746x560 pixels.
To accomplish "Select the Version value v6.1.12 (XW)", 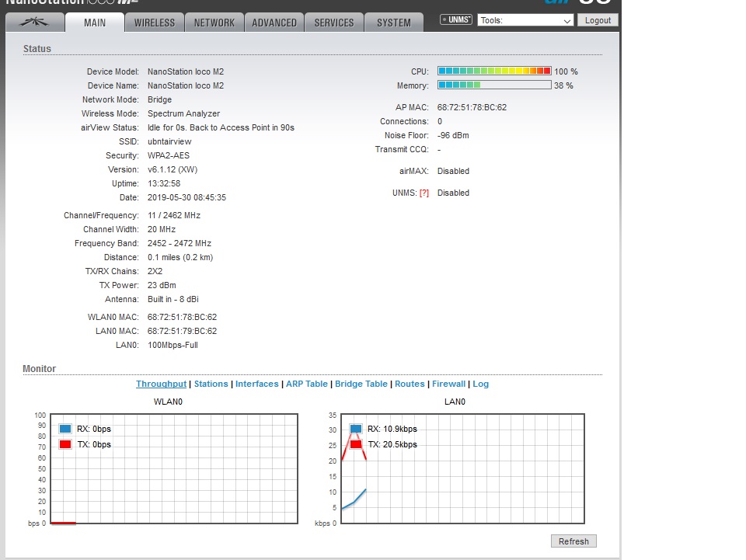I will pyautogui.click(x=173, y=170).
